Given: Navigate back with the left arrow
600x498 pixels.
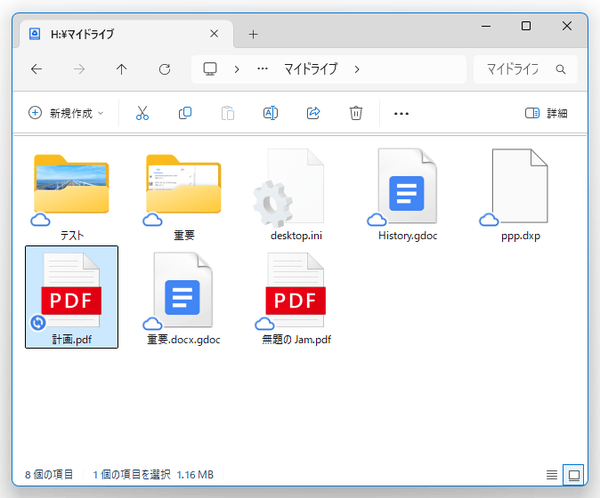Looking at the screenshot, I should point(37,70).
